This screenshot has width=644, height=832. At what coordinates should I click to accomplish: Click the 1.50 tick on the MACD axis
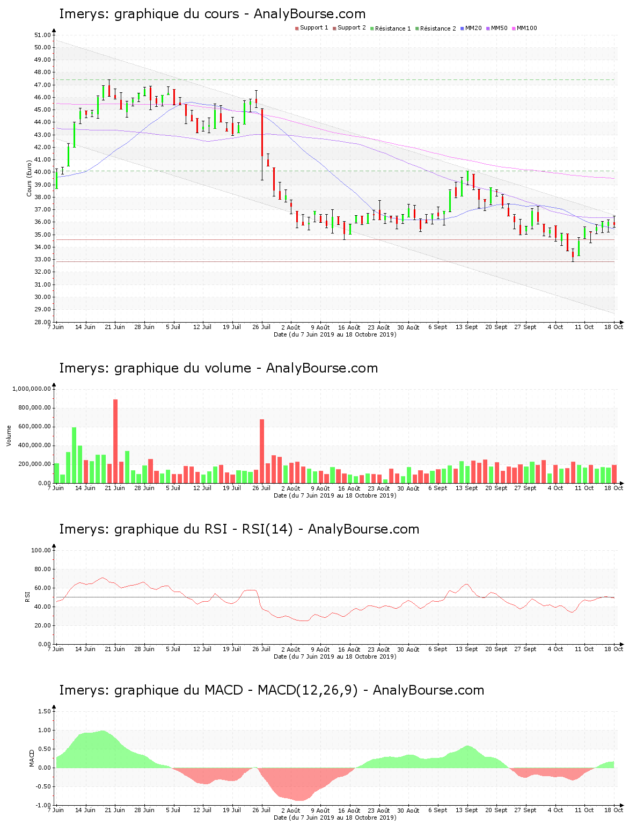pyautogui.click(x=45, y=711)
